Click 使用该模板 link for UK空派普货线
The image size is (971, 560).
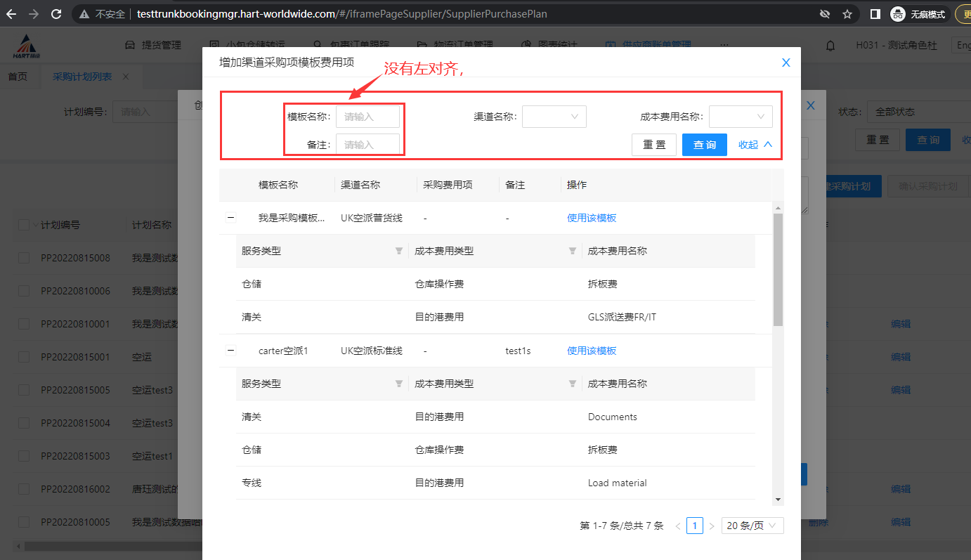tap(592, 218)
